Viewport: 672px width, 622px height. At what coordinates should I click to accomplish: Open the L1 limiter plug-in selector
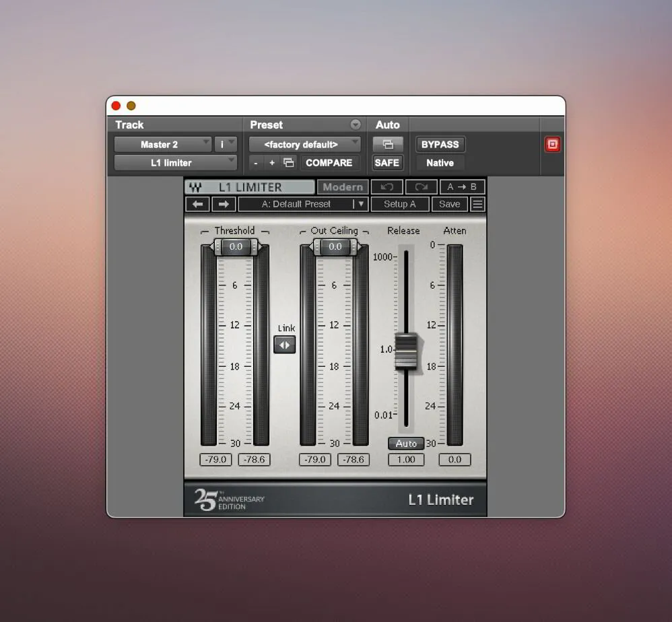pos(175,163)
